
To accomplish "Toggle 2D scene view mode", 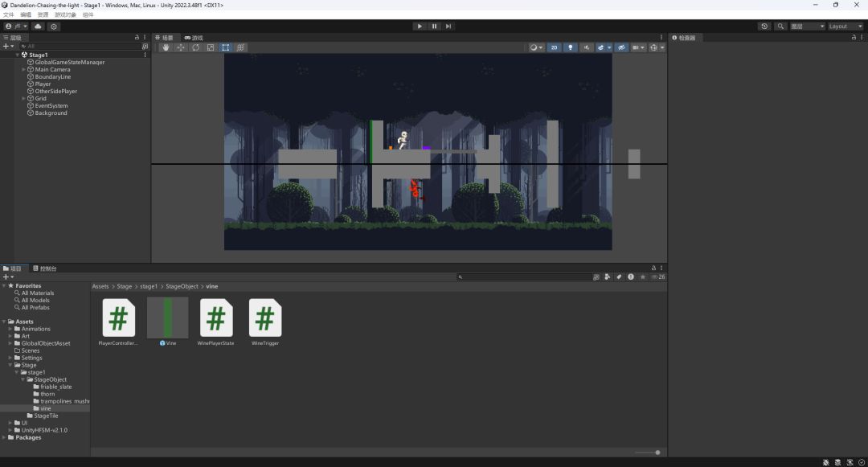I will (x=554, y=47).
